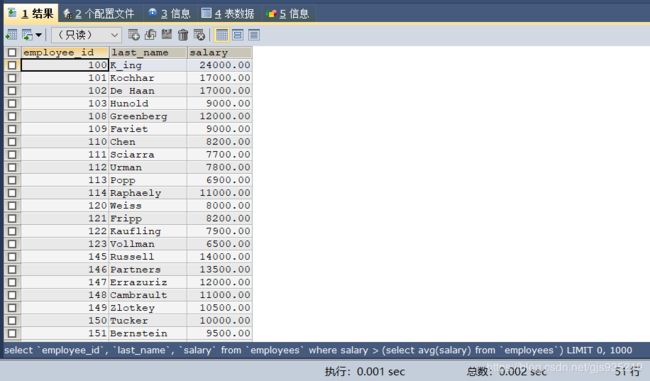The height and width of the screenshot is (381, 650).
Task: Select the Errazuriz last name cell
Action: [148, 282]
